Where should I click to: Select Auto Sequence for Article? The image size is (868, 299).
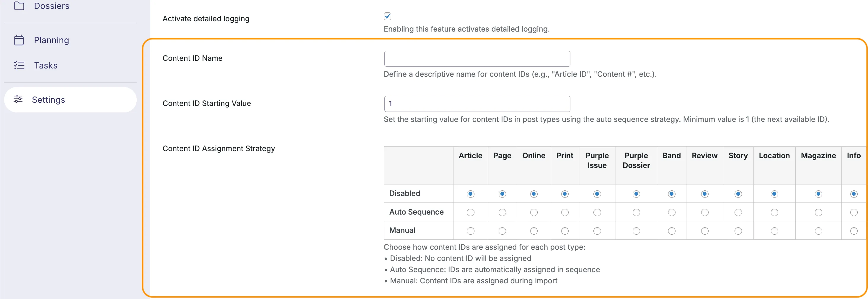click(470, 213)
